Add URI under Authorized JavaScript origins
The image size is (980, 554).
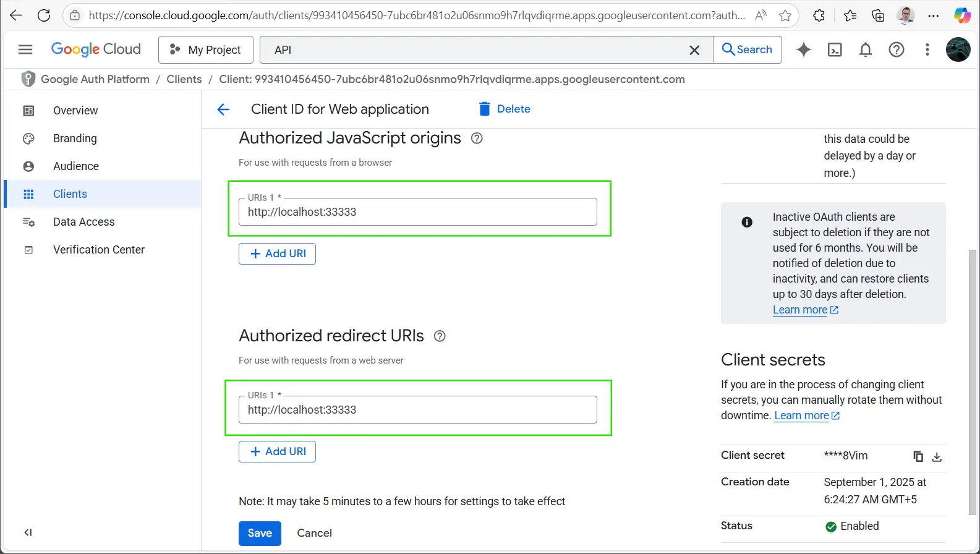(x=277, y=254)
